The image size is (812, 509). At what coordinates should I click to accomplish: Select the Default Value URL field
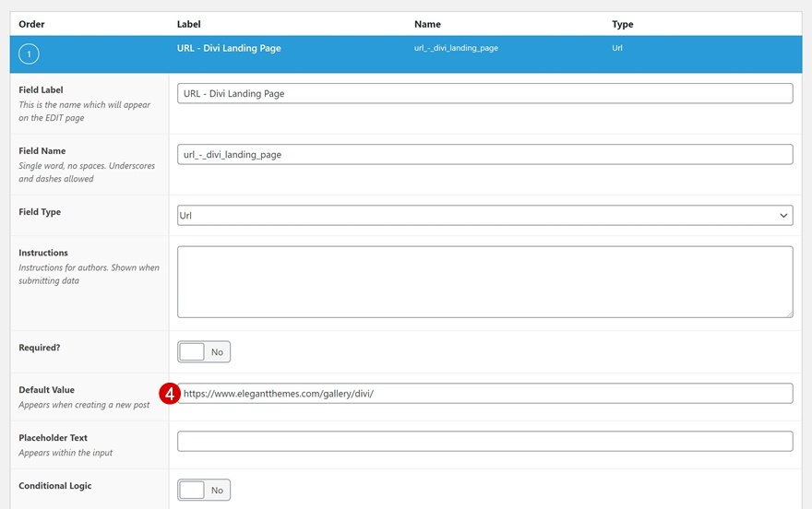484,394
